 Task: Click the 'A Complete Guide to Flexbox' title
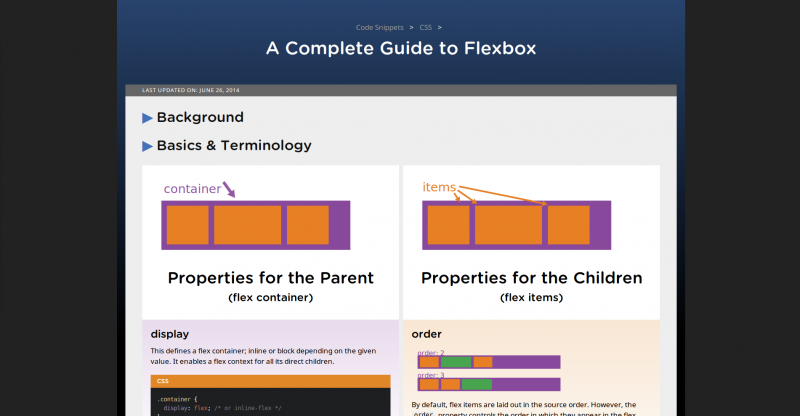400,48
